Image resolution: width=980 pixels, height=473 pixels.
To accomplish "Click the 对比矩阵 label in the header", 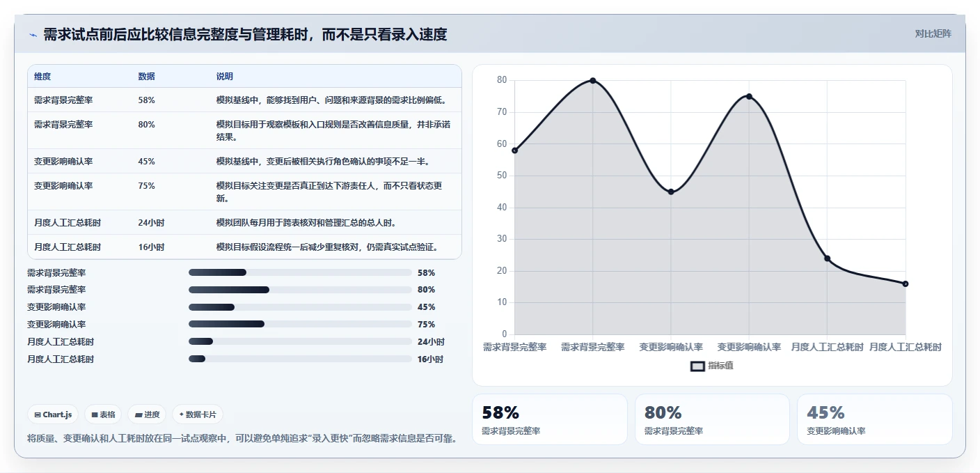I will pos(933,33).
